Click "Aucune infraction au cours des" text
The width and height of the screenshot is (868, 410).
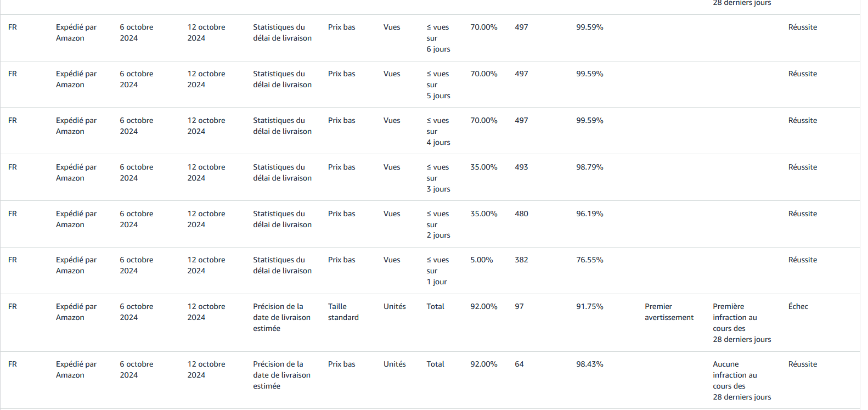735,375
